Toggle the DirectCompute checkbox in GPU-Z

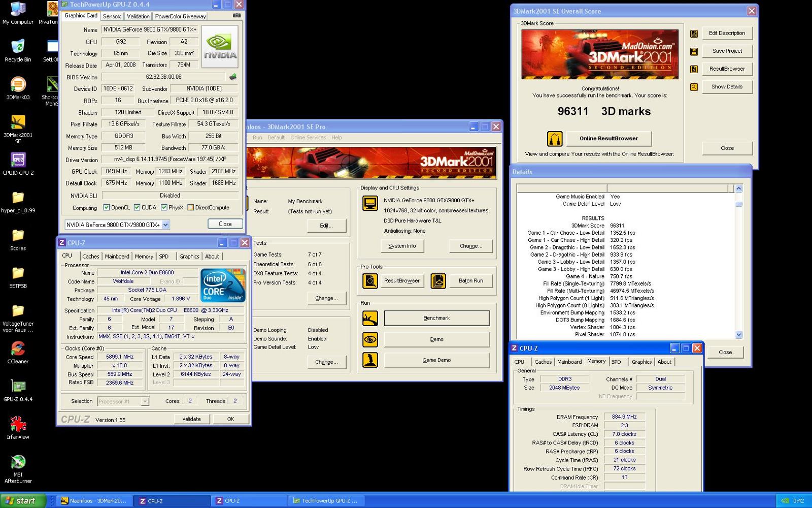[x=191, y=207]
